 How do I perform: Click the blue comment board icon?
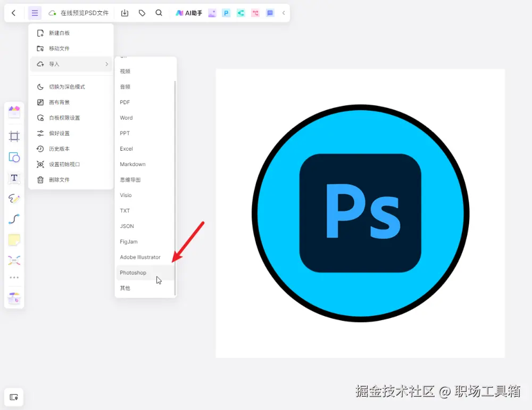coord(270,13)
